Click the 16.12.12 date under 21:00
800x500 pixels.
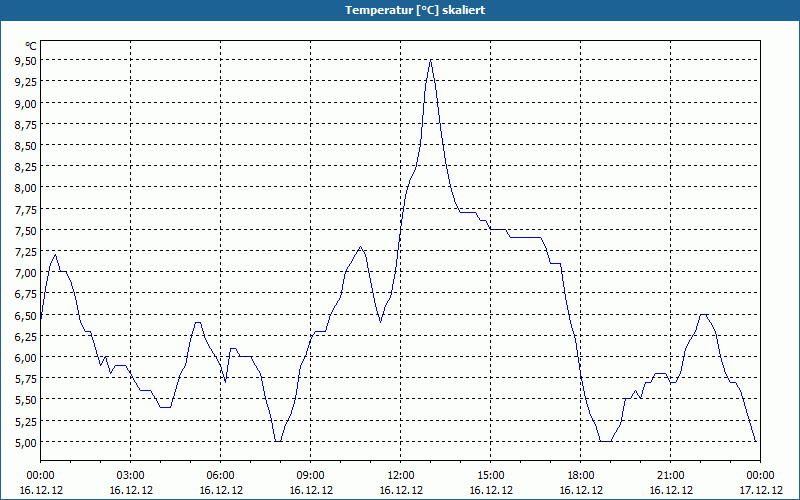[x=671, y=490]
